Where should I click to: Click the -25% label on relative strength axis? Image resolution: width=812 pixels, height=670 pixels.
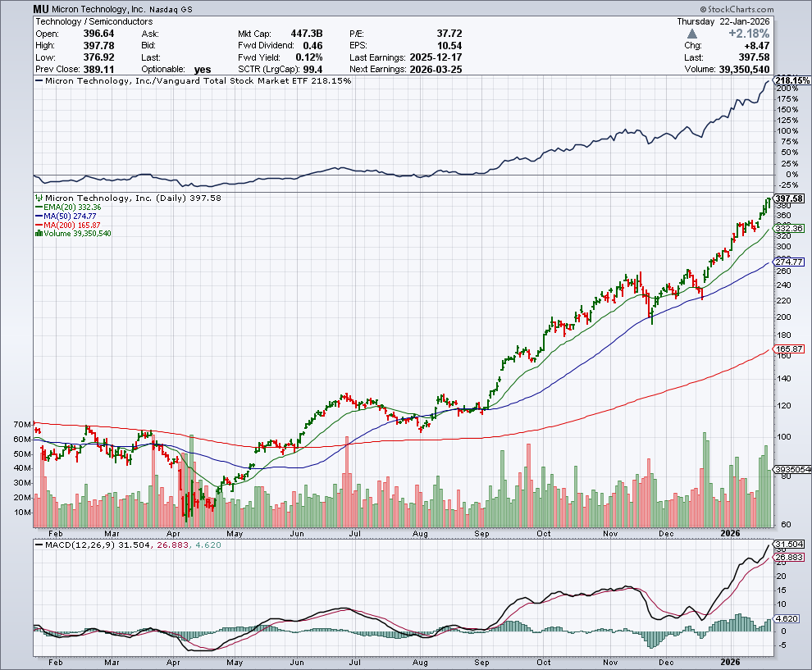[789, 185]
